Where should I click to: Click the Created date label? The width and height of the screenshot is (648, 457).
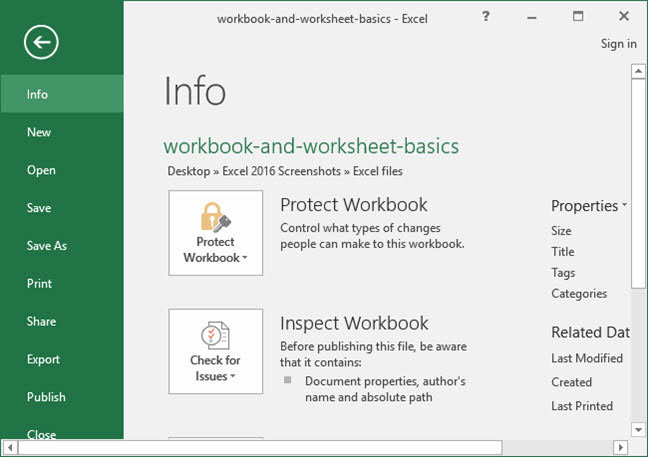point(572,382)
